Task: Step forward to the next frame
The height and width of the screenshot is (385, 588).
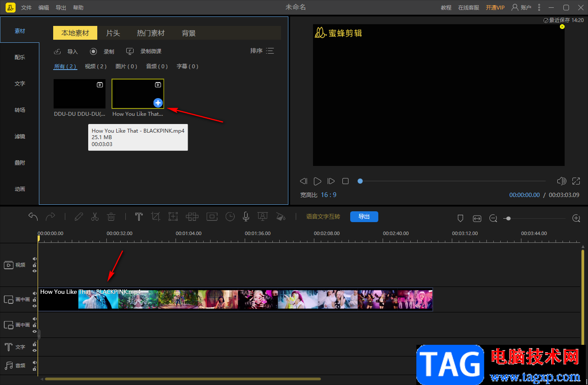Action: pyautogui.click(x=331, y=181)
